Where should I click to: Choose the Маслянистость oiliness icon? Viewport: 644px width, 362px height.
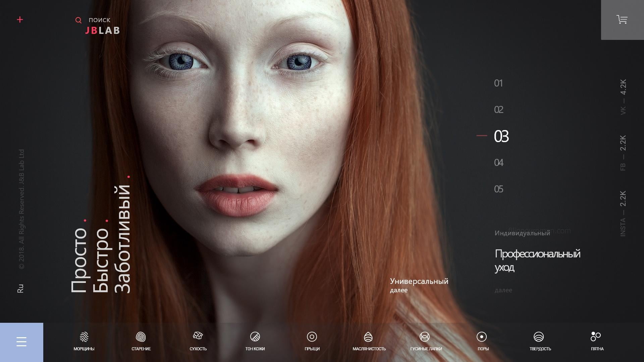pyautogui.click(x=368, y=337)
